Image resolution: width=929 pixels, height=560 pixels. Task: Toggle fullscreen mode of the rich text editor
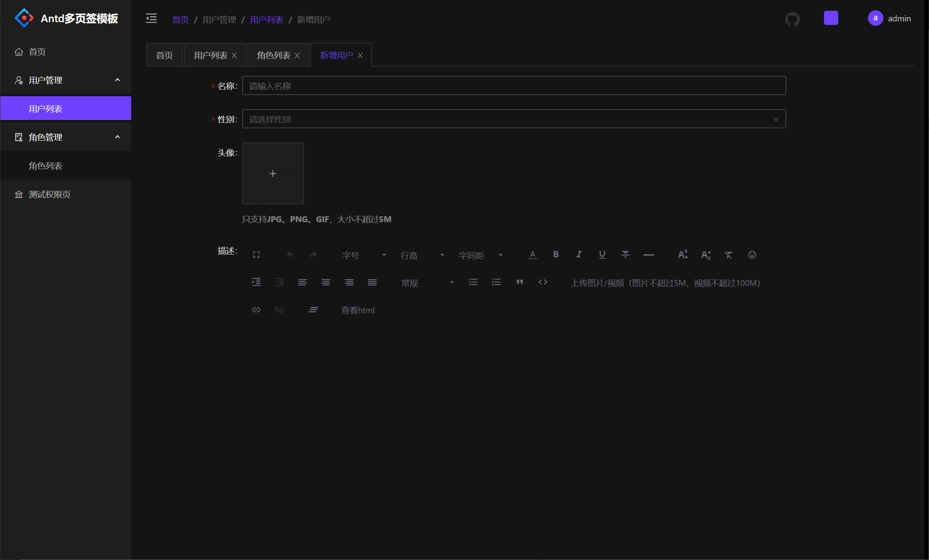click(x=256, y=255)
